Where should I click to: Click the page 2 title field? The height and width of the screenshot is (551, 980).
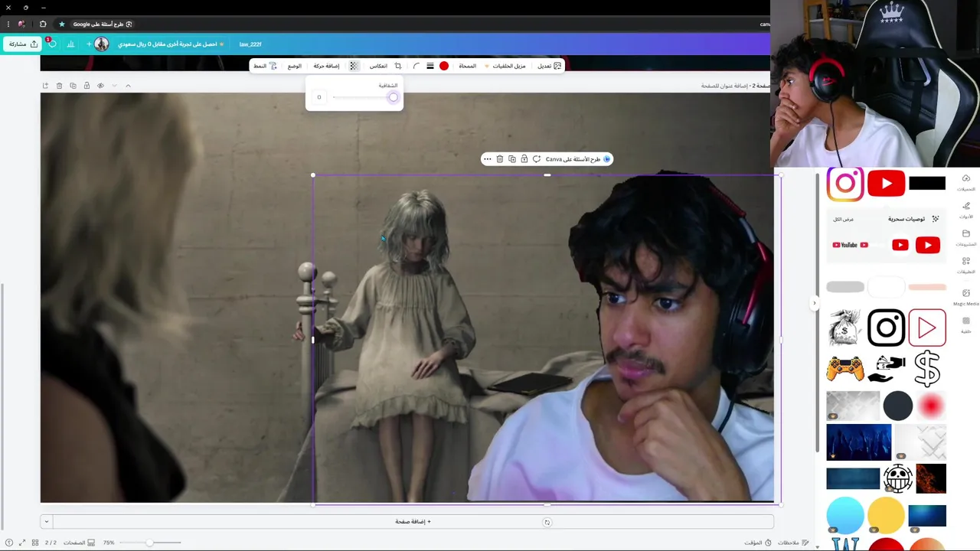point(736,86)
